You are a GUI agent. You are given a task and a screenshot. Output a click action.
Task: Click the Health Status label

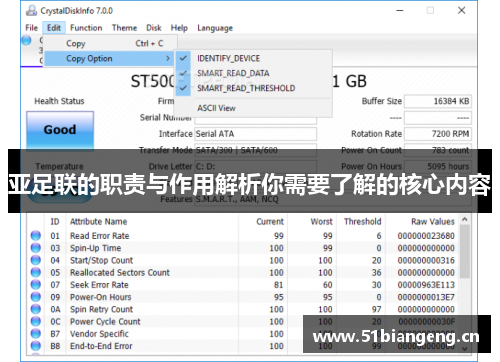(x=59, y=101)
